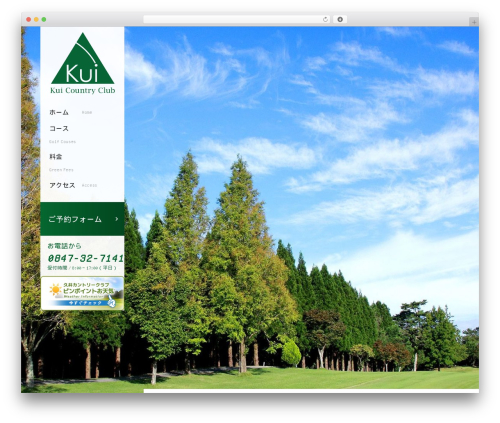Click the 受付時間 hours text
The image size is (500, 423).
tap(82, 268)
